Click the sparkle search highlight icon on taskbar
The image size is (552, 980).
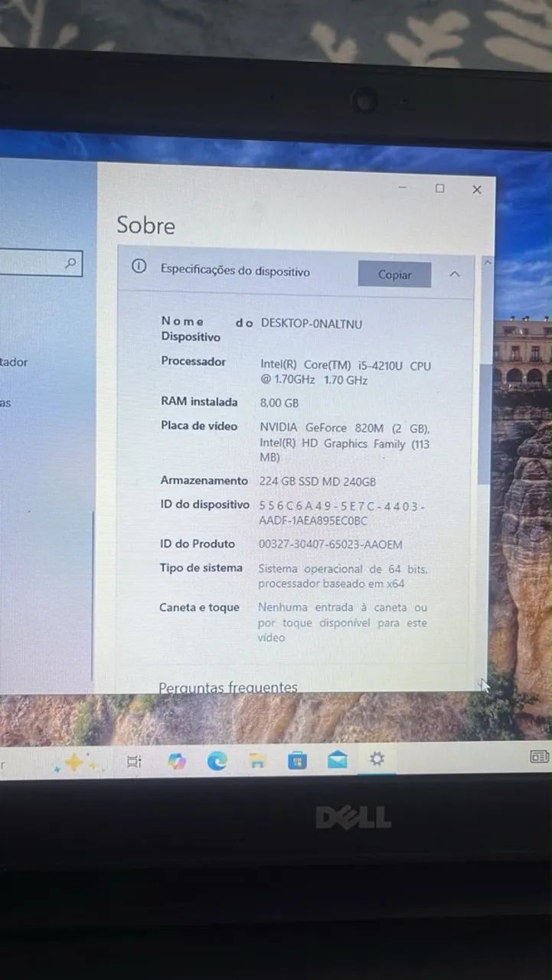click(x=74, y=763)
